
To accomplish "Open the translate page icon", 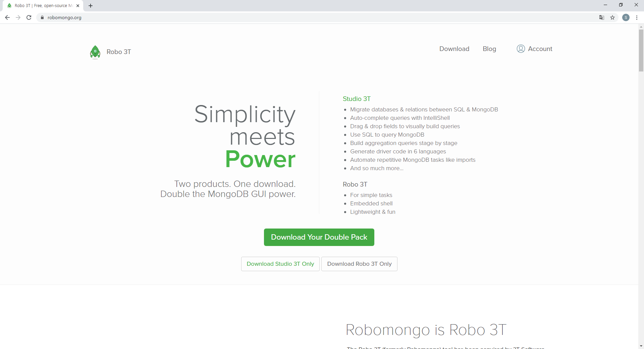I will (602, 17).
